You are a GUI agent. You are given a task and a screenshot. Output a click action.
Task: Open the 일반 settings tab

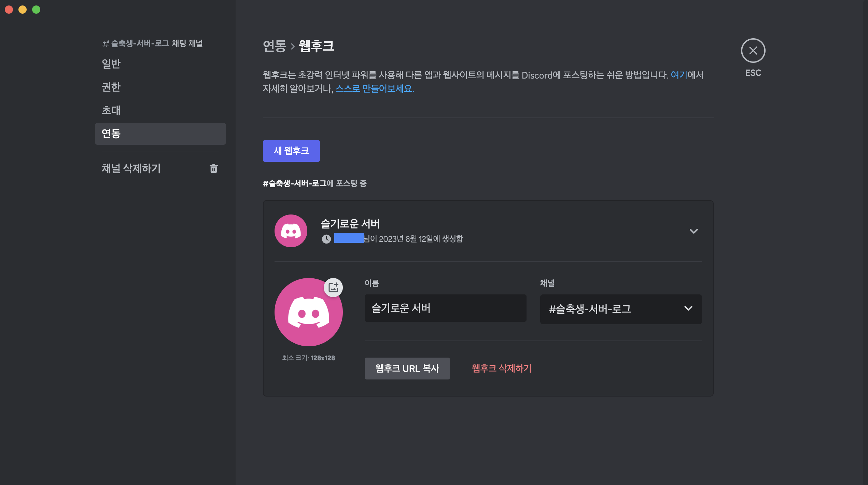[111, 64]
